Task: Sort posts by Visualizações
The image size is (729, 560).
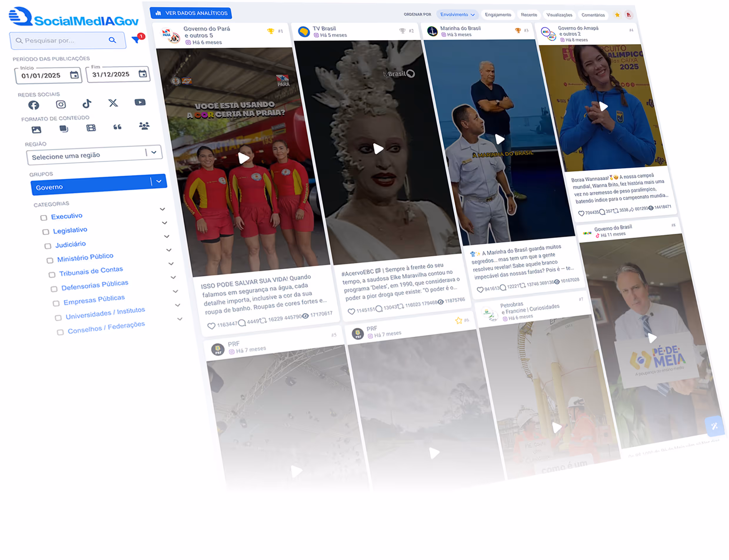Action: coord(559,15)
